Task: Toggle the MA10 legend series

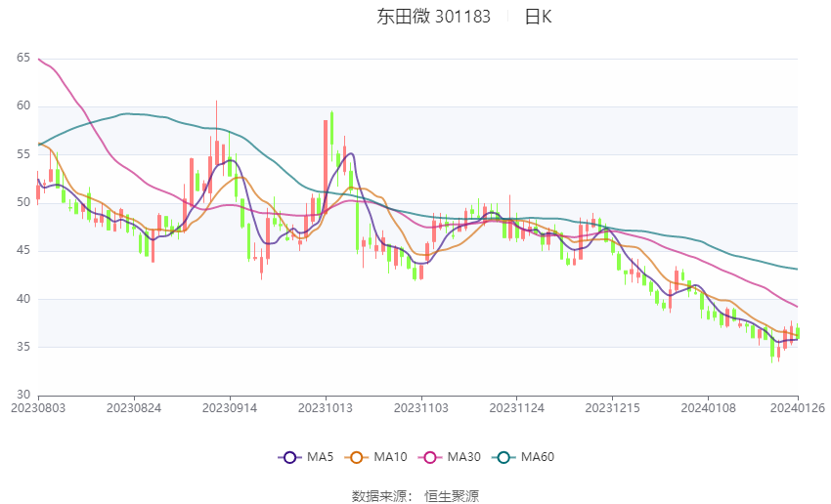Action: (375, 457)
